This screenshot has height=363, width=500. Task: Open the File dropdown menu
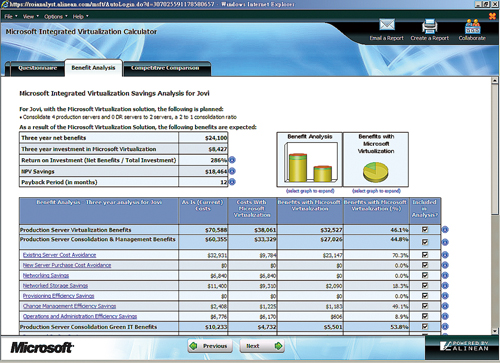click(11, 16)
